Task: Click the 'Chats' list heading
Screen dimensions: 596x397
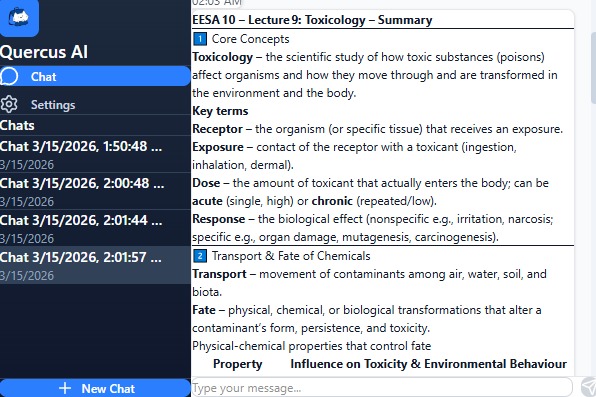Action: coord(17,125)
